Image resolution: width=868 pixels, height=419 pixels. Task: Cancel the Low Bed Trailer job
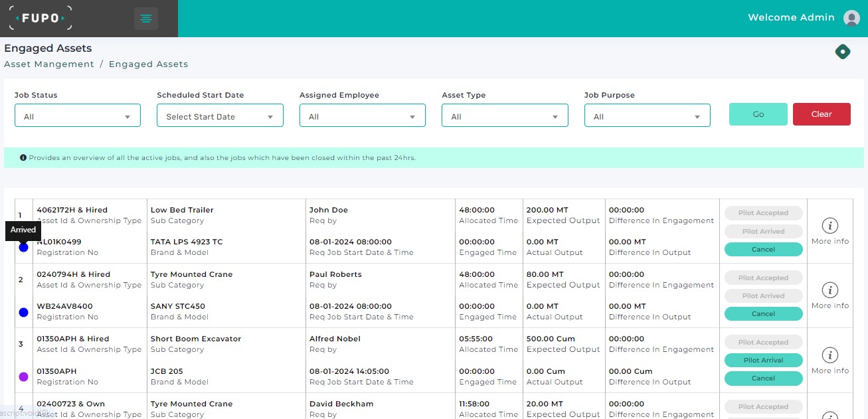(763, 250)
